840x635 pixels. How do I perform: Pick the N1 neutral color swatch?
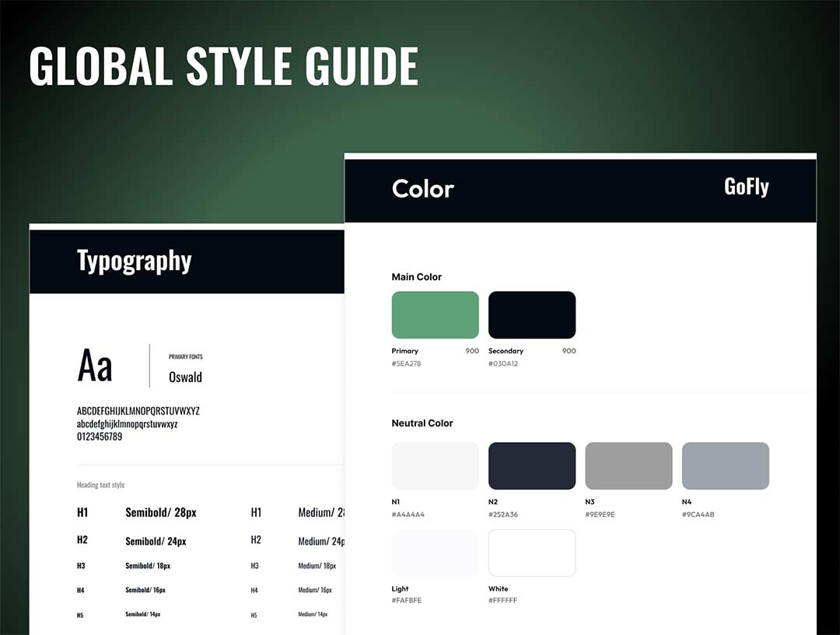(435, 465)
